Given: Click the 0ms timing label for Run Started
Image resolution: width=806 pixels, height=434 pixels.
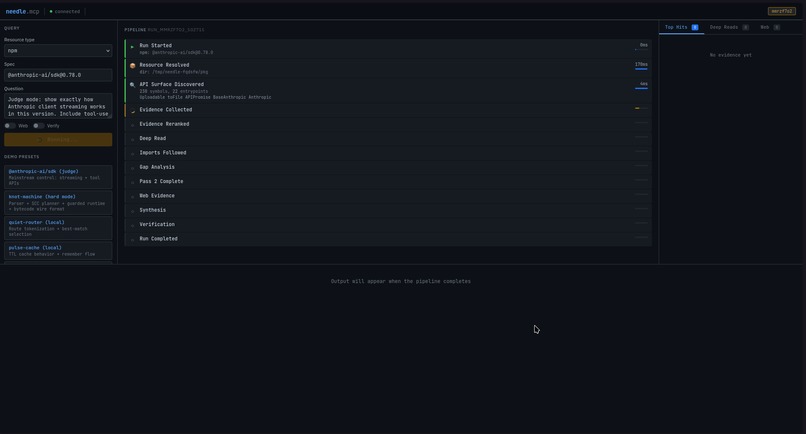Looking at the screenshot, I should tap(644, 45).
